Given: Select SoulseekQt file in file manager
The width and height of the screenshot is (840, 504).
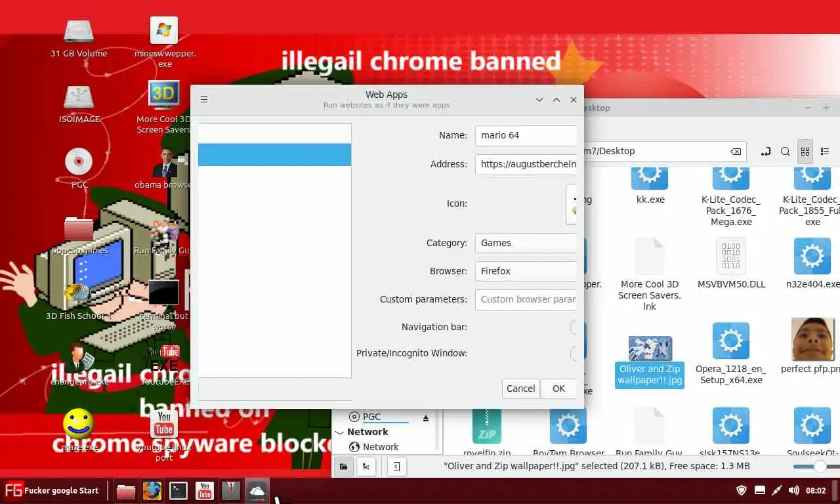Looking at the screenshot, I should (x=812, y=432).
